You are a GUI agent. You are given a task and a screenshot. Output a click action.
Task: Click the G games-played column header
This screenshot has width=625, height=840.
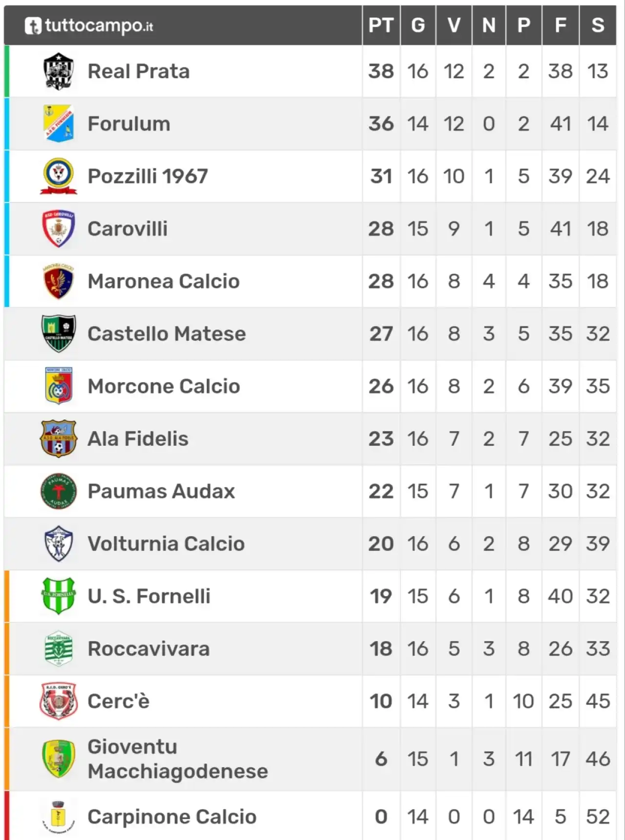[418, 25]
